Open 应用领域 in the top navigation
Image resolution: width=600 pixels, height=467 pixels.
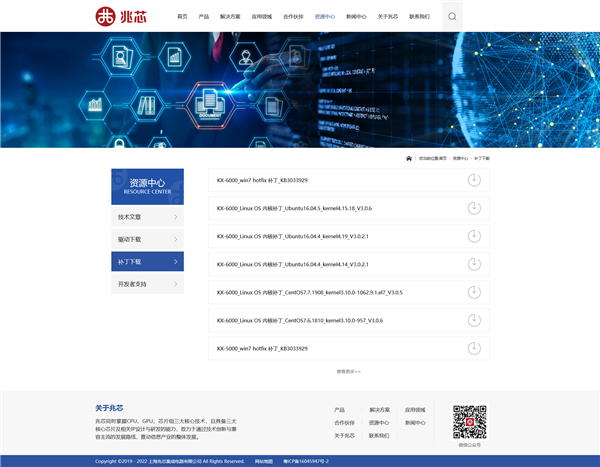262,16
